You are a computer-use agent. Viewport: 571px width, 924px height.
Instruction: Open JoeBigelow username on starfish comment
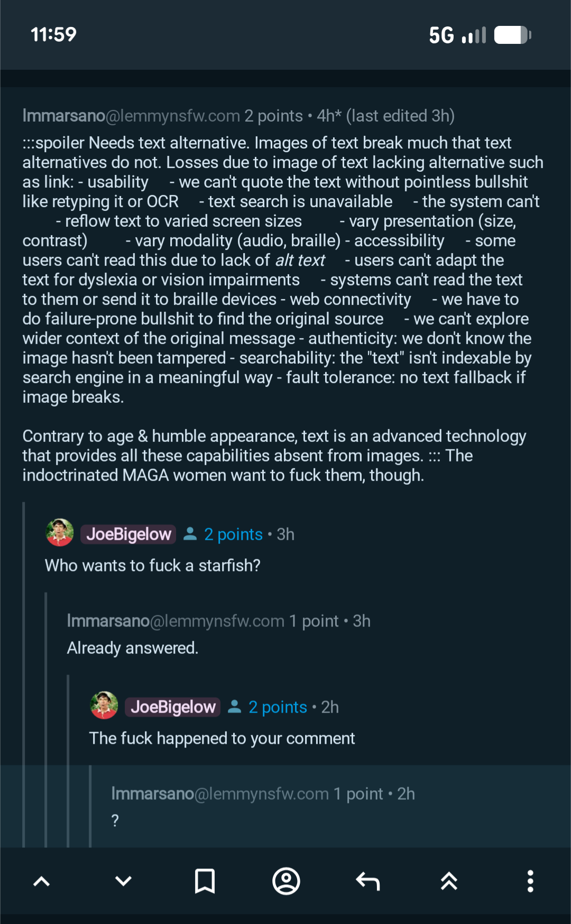point(128,534)
